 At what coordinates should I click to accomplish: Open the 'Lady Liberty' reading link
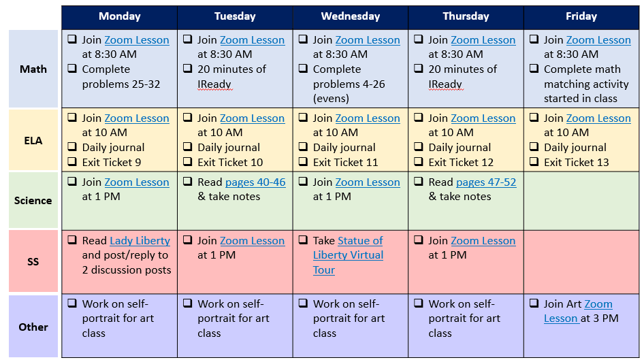pyautogui.click(x=140, y=240)
